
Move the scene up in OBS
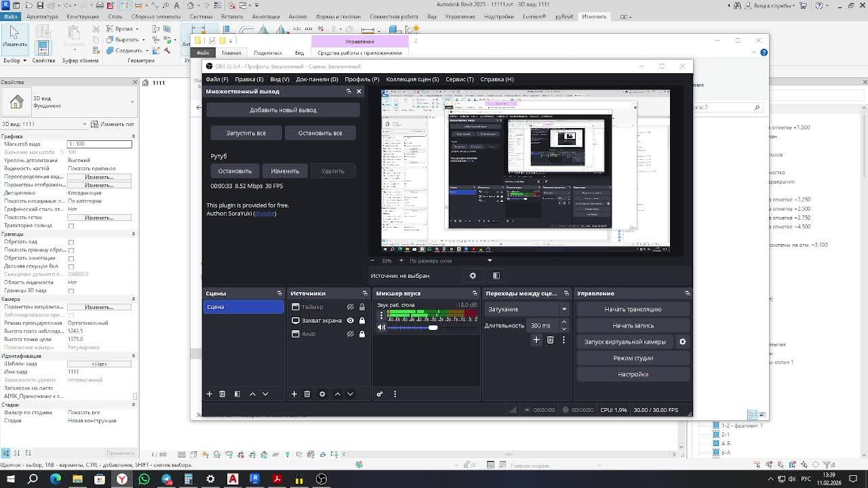[x=253, y=394]
